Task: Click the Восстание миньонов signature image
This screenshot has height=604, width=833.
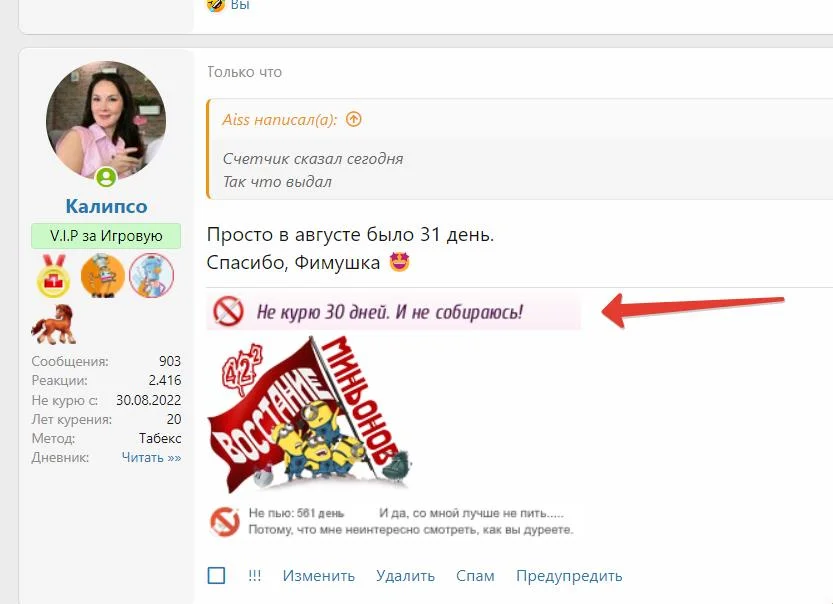Action: pyautogui.click(x=309, y=414)
